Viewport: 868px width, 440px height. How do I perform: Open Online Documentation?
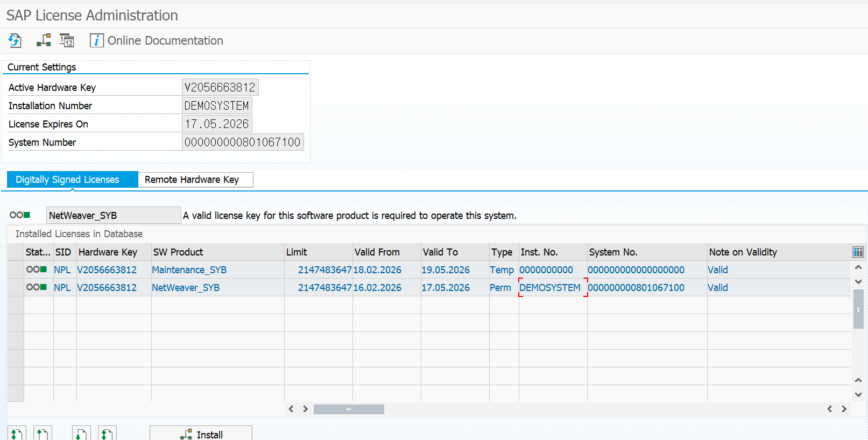click(x=156, y=40)
